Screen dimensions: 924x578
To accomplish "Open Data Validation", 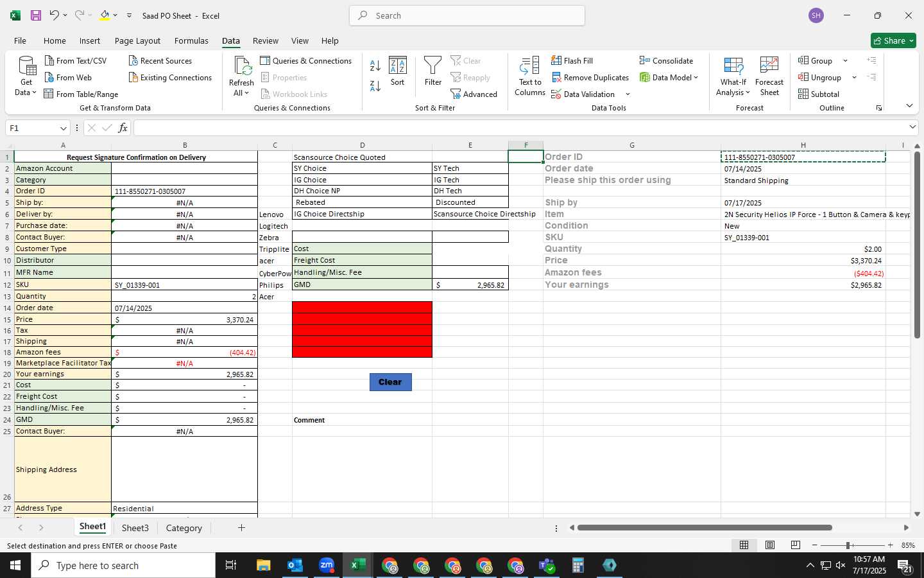I will [583, 94].
